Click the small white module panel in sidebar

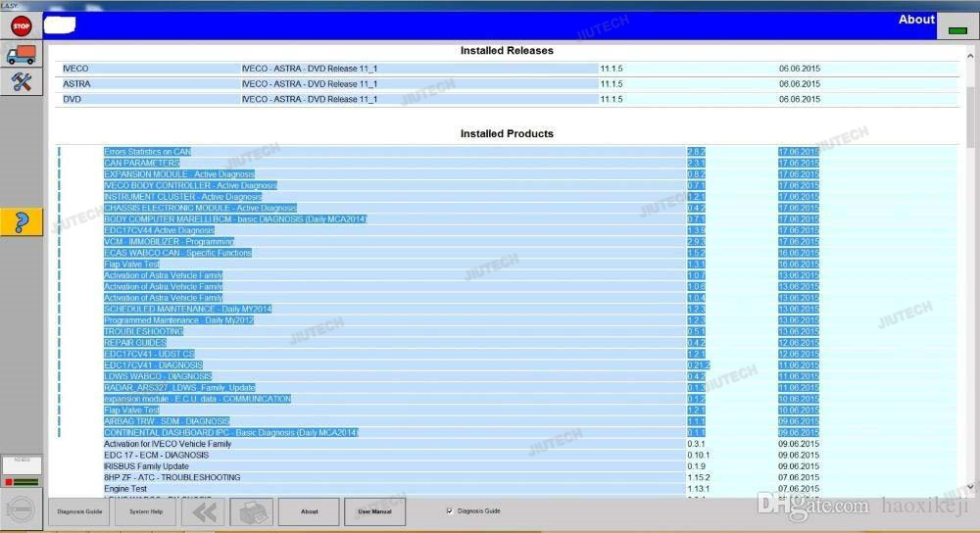[x=22, y=464]
